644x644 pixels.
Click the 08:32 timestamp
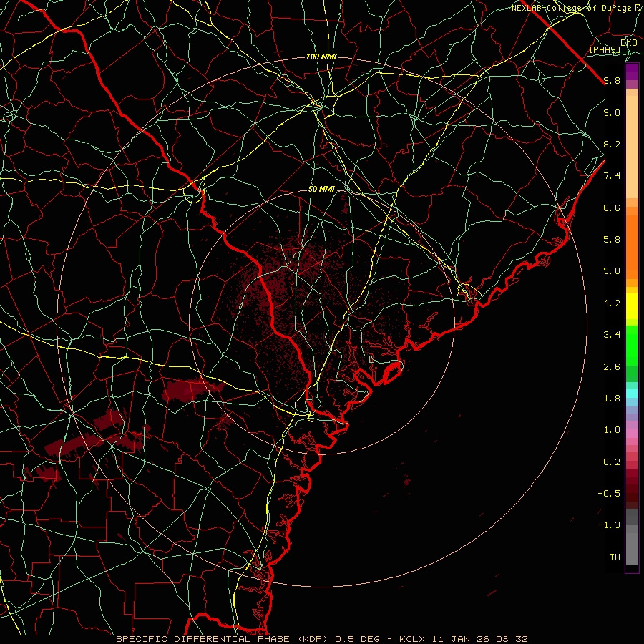click(512, 639)
